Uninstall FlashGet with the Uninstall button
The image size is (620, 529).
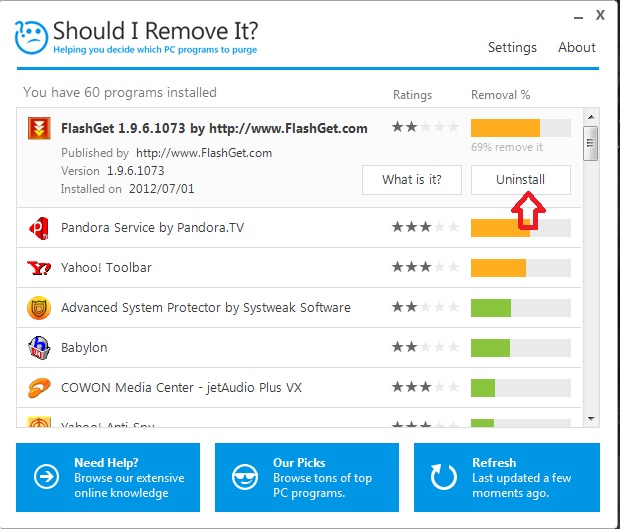tap(520, 180)
